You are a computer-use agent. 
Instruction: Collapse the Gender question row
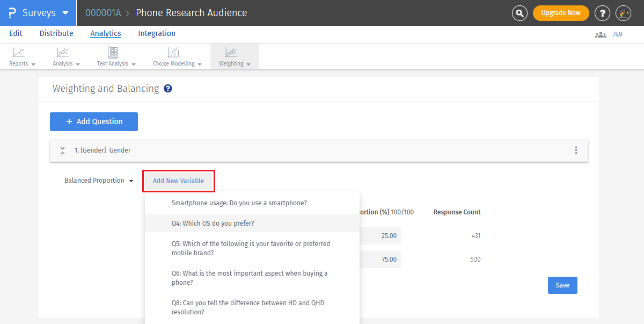coord(62,150)
